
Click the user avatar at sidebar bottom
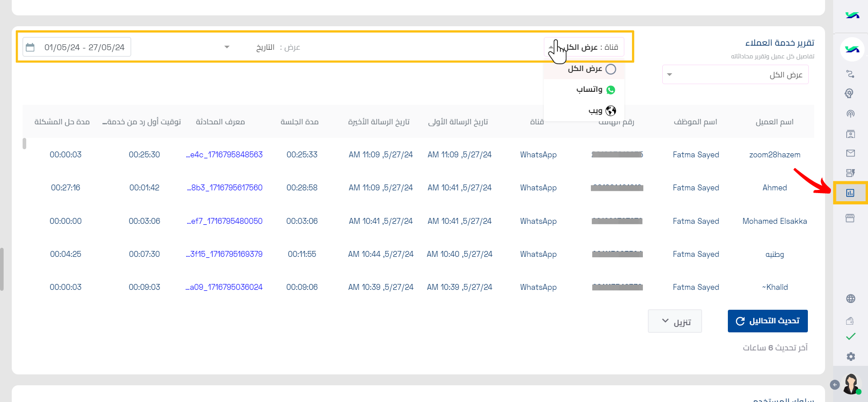(x=852, y=384)
